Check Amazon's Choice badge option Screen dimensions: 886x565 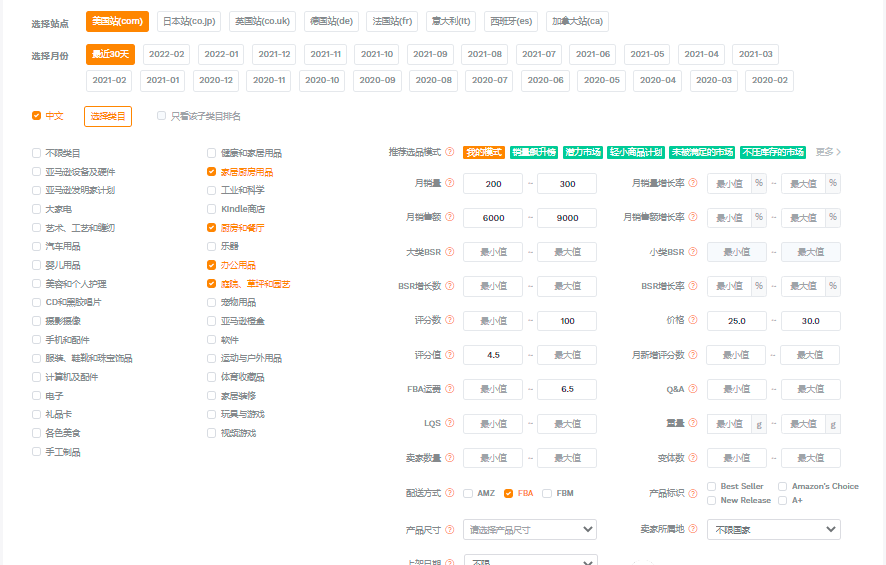(x=783, y=486)
